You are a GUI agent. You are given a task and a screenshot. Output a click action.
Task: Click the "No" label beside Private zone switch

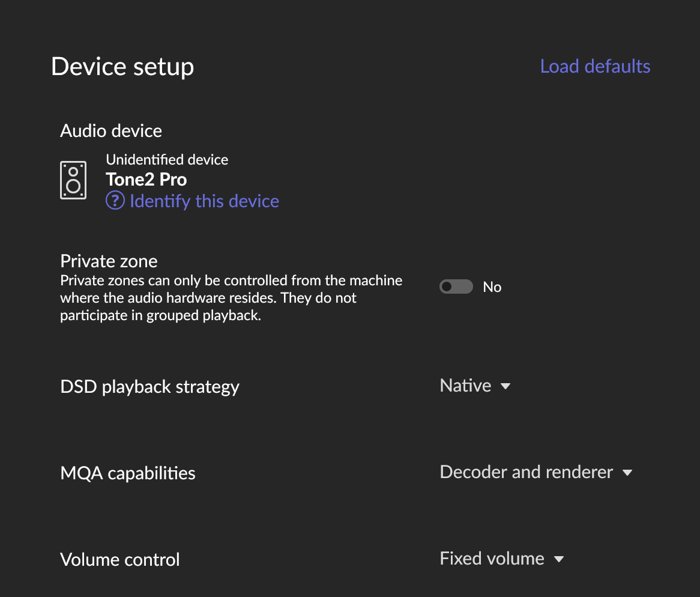pos(492,287)
